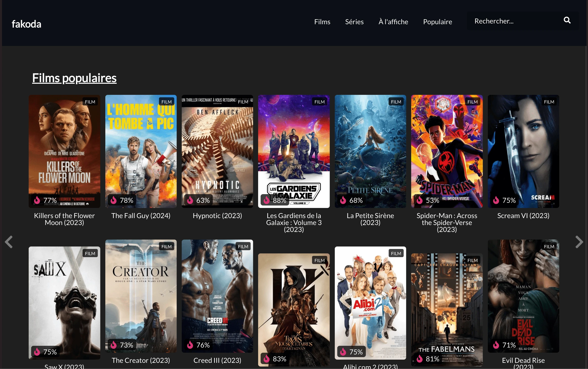Open the Films populaires heading link
This screenshot has width=588, height=369.
[74, 78]
